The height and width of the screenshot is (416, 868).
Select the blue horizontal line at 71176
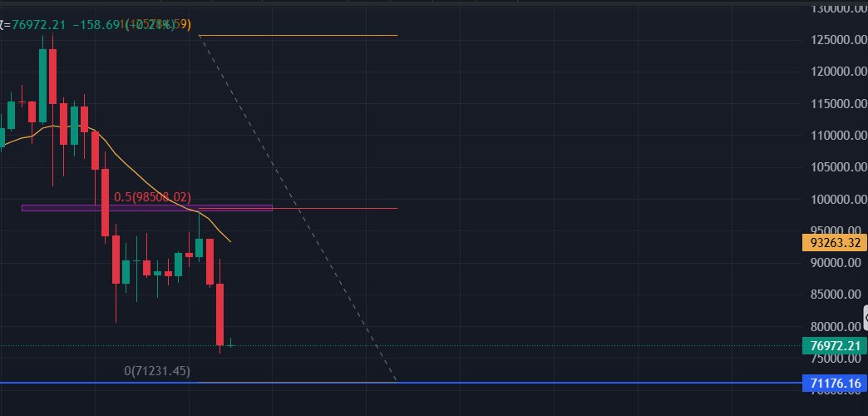(x=401, y=382)
